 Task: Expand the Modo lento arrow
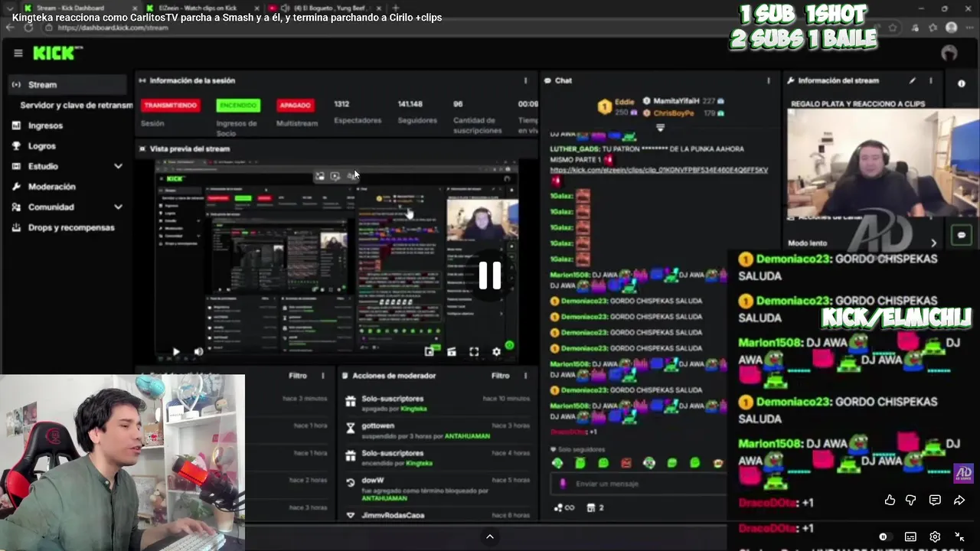933,243
